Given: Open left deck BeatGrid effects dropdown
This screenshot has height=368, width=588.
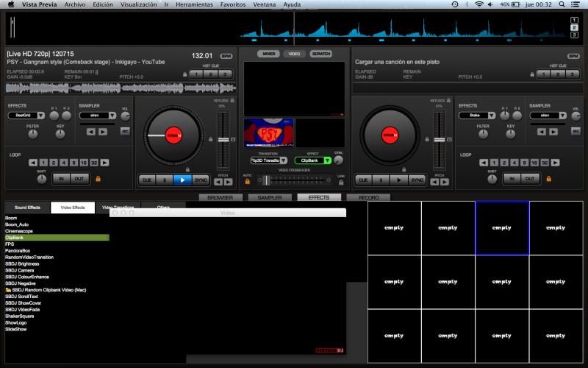Looking at the screenshot, I should pos(41,116).
